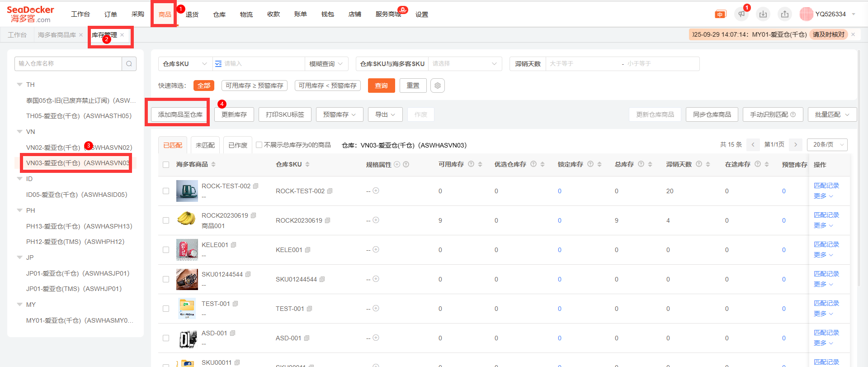Open the 预警库存 dropdown button
The width and height of the screenshot is (868, 367).
click(339, 114)
